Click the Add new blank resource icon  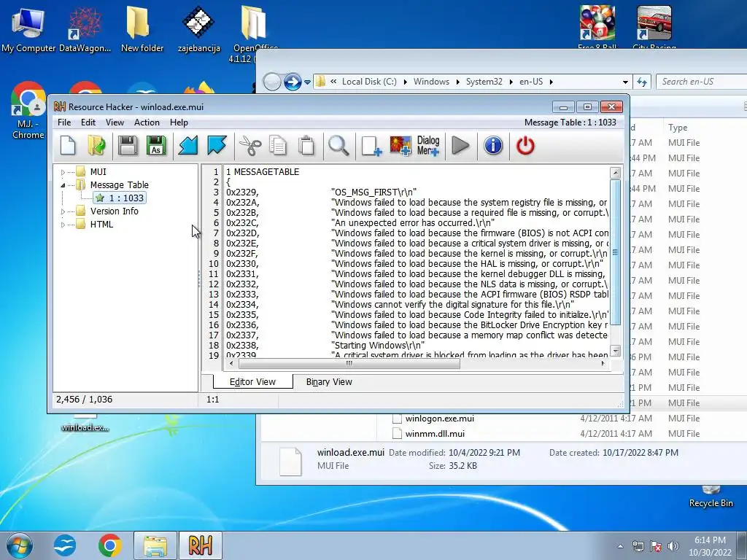(x=371, y=145)
